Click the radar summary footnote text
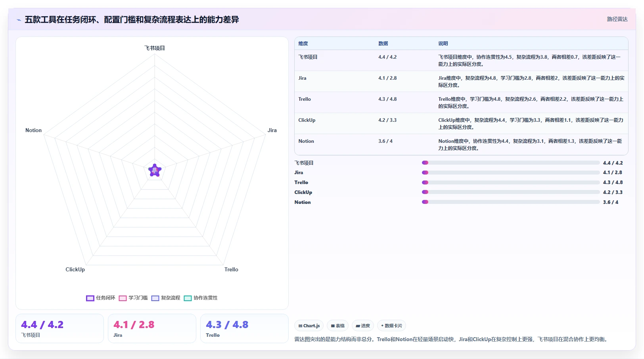This screenshot has height=359, width=644. pyautogui.click(x=452, y=340)
